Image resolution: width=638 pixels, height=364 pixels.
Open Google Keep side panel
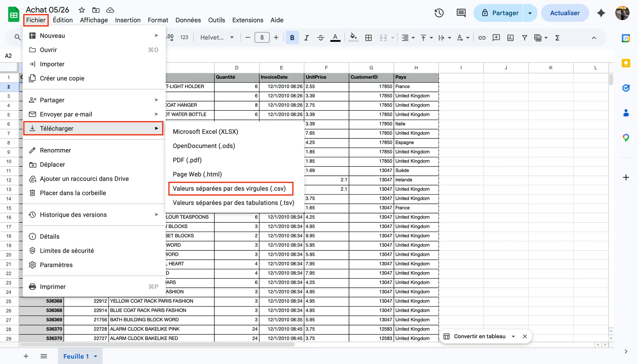click(x=626, y=63)
